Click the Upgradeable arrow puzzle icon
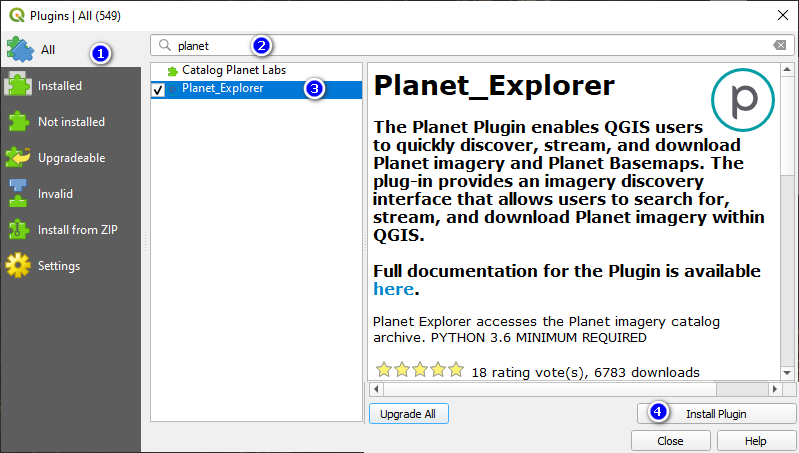 18,157
